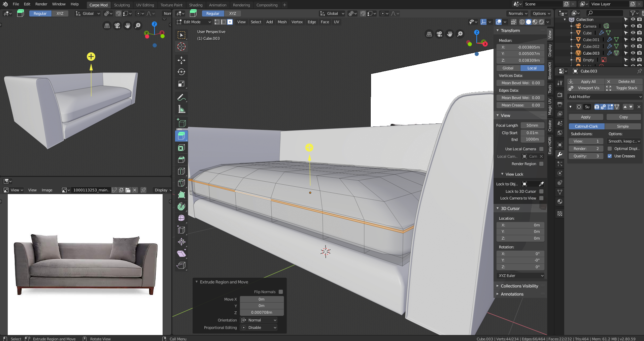The width and height of the screenshot is (644, 341).
Task: Open the Mesh menu in viewport header
Action: click(282, 22)
